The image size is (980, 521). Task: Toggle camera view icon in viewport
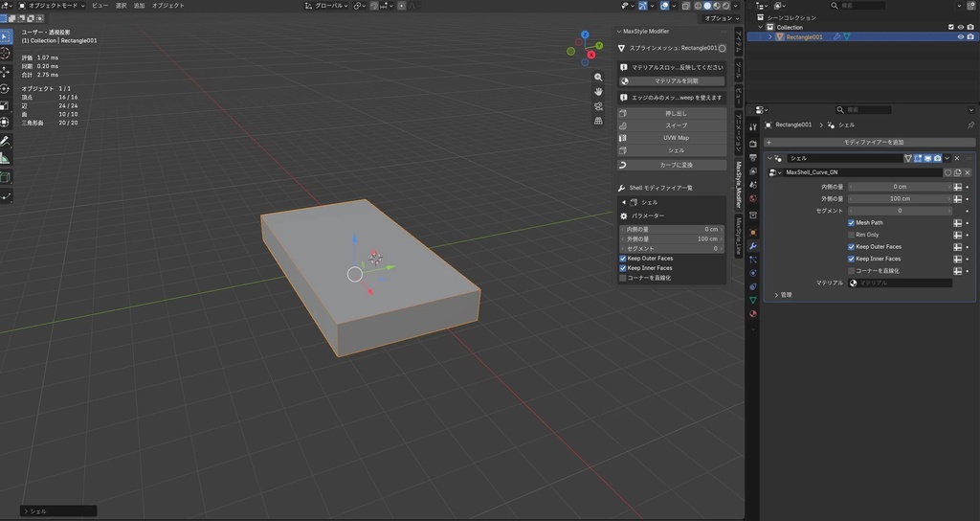pyautogui.click(x=598, y=106)
